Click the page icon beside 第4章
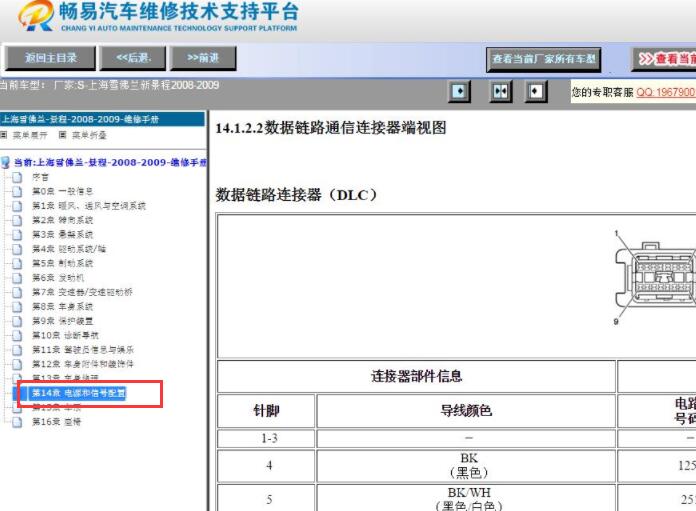The width and height of the screenshot is (696, 511). (x=17, y=249)
